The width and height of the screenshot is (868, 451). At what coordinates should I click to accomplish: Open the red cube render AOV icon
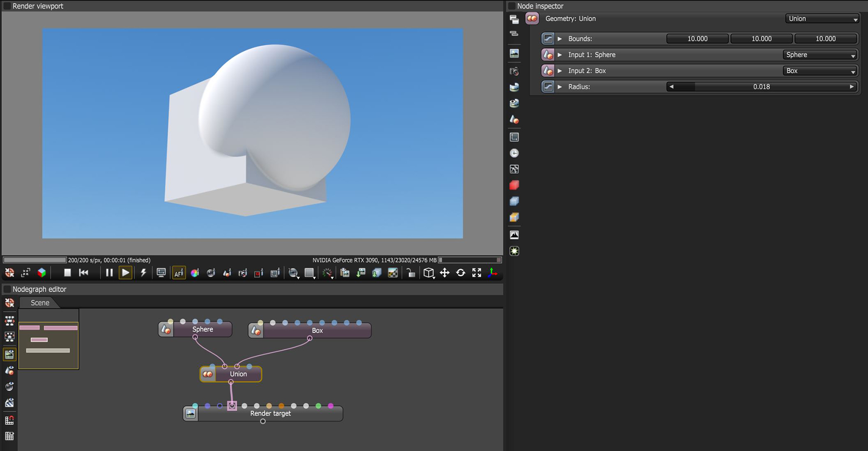click(514, 185)
